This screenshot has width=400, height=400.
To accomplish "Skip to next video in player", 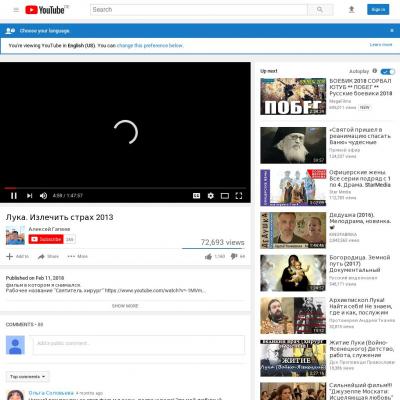I will coord(29,196).
